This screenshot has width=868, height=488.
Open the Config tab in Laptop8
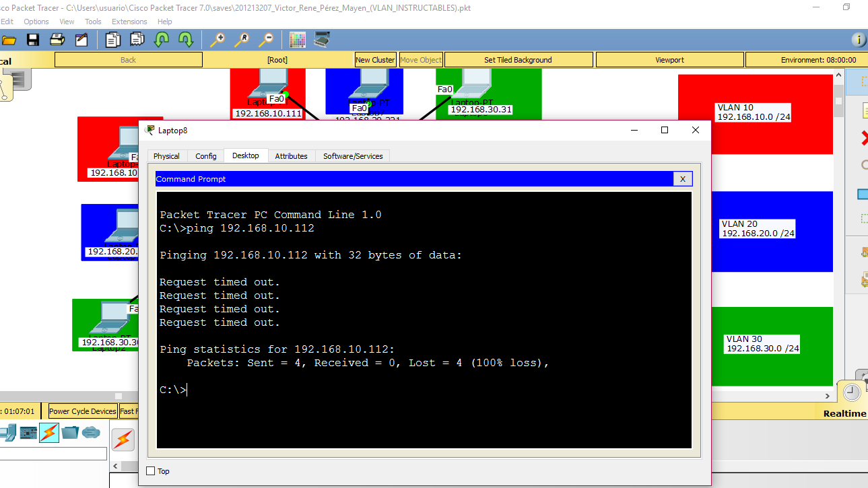point(206,156)
